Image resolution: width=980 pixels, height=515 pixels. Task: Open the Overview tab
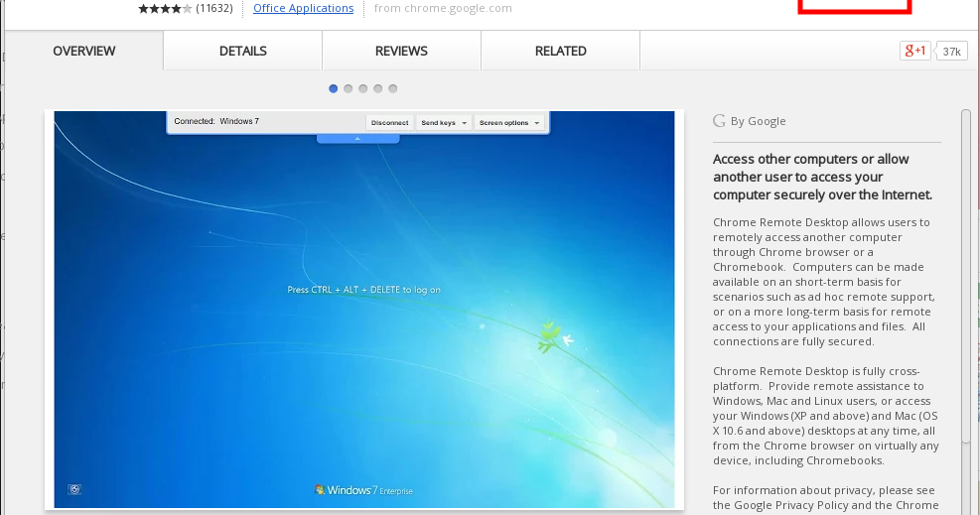point(83,52)
